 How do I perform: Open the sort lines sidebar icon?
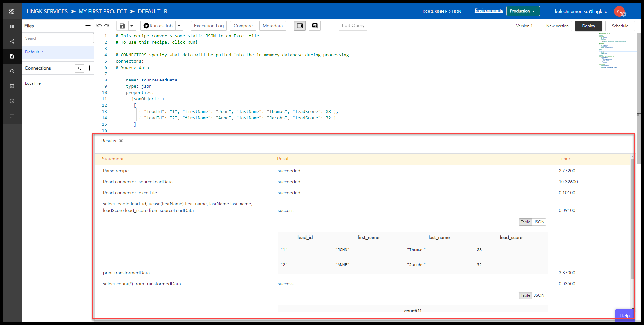pyautogui.click(x=12, y=116)
